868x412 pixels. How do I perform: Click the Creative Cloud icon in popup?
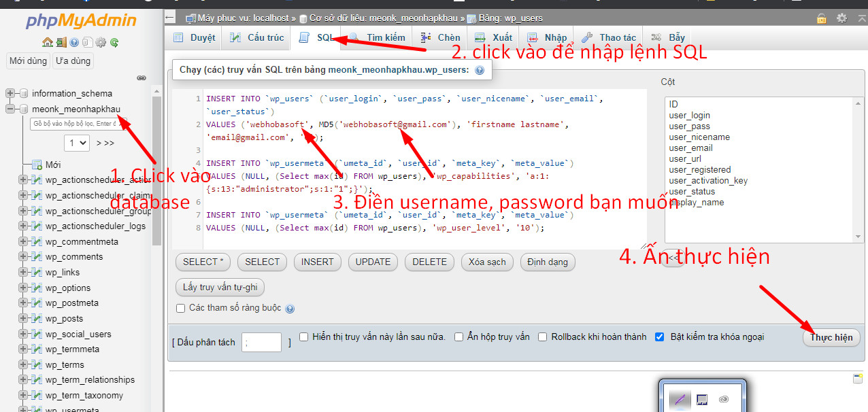pyautogui.click(x=724, y=399)
